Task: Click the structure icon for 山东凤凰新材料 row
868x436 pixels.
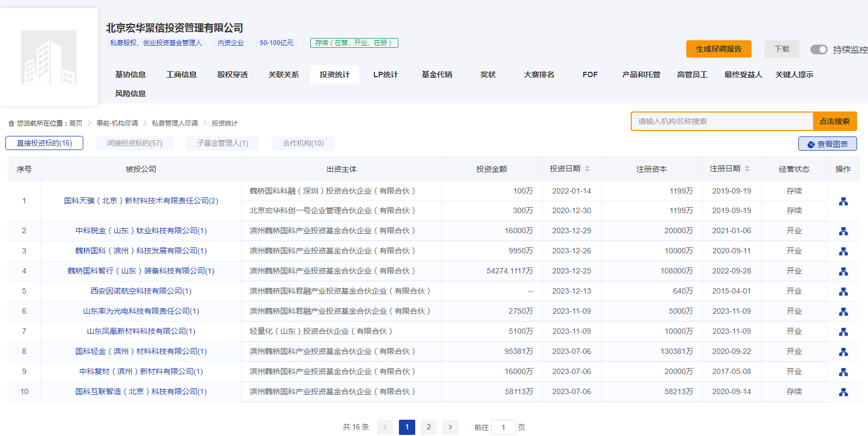Action: click(843, 332)
